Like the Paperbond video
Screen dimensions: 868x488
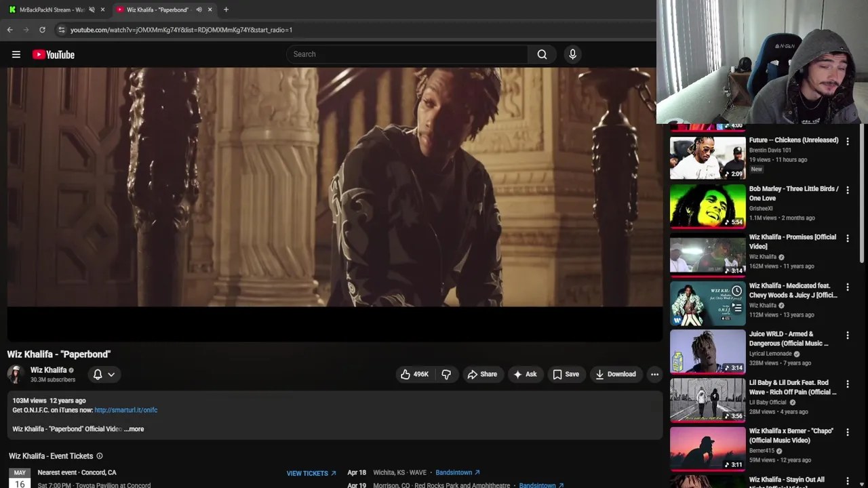[414, 374]
